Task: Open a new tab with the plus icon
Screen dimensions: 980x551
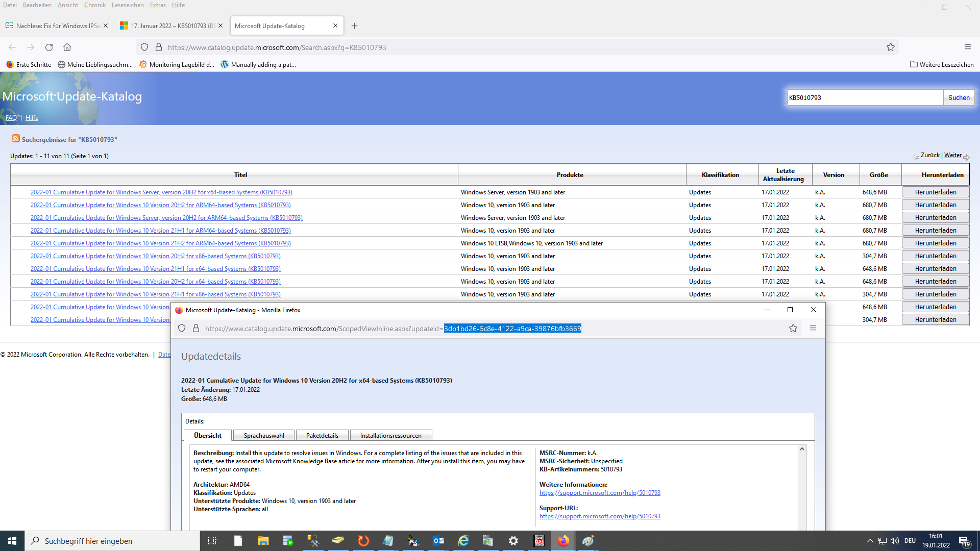Action: pos(355,26)
